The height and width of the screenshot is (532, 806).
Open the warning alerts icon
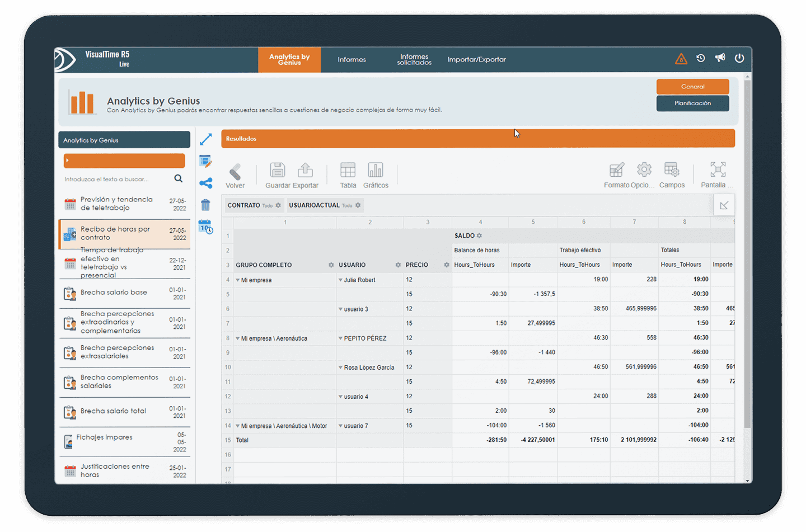tap(681, 59)
